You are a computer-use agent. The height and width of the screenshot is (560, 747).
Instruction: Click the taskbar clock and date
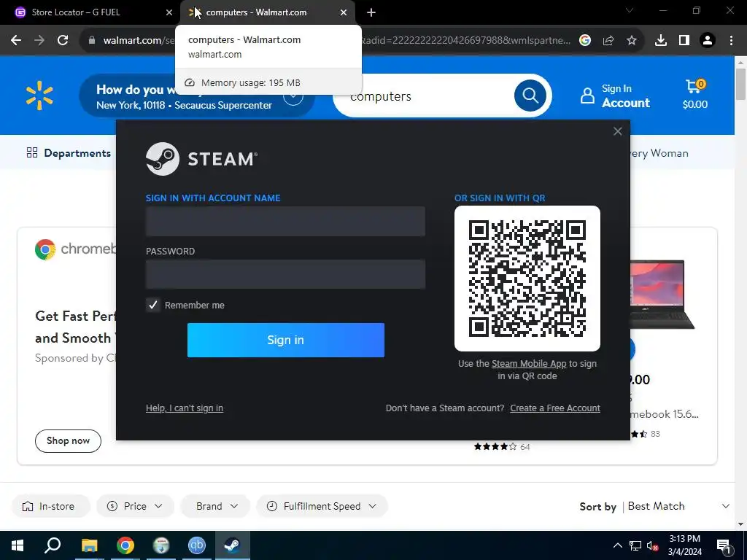click(x=684, y=545)
